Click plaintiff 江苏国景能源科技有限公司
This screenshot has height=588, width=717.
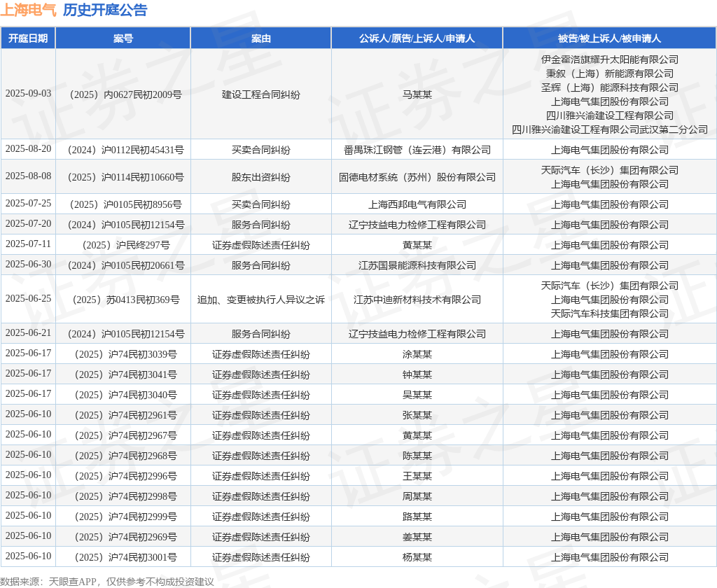pyautogui.click(x=417, y=266)
